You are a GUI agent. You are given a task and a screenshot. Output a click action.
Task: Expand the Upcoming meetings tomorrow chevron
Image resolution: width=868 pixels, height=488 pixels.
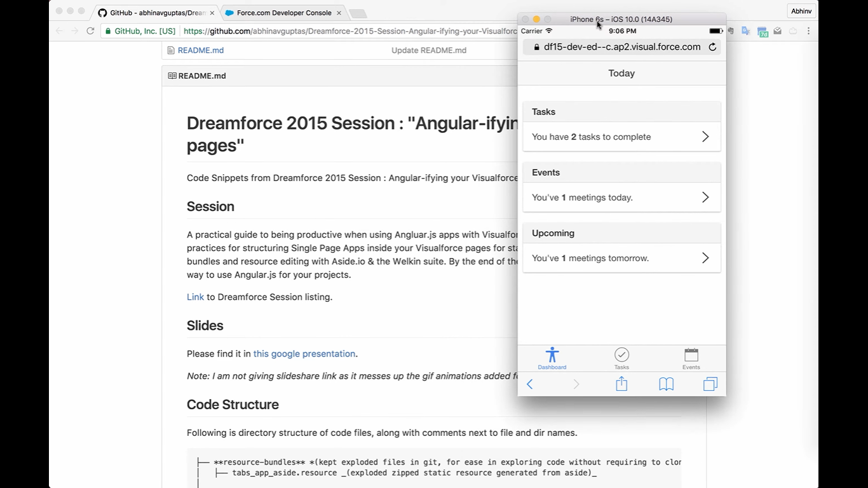705,258
